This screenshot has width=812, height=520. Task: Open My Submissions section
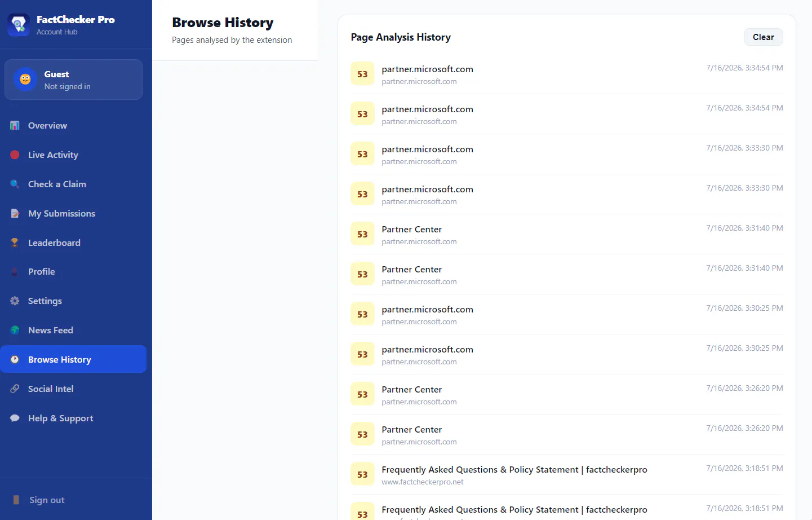tap(73, 213)
